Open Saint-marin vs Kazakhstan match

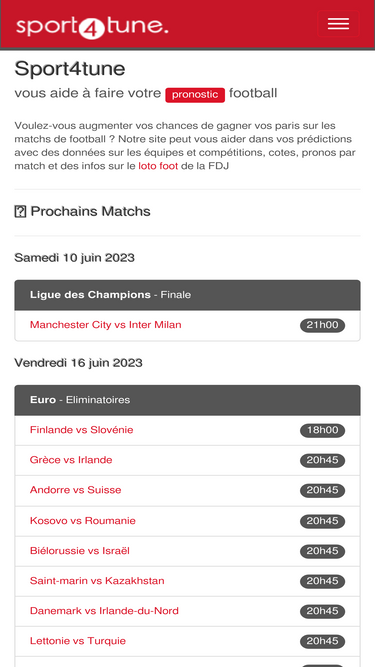97,581
